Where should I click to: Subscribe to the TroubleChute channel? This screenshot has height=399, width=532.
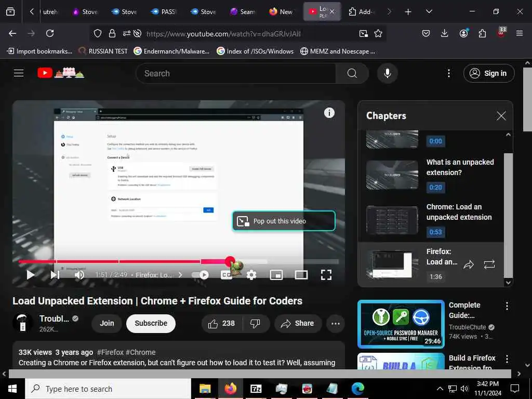pyautogui.click(x=151, y=323)
